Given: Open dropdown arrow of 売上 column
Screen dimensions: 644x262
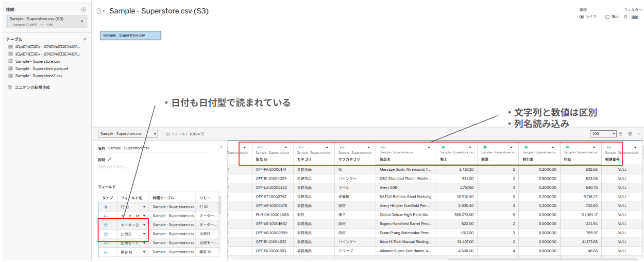Looking at the screenshot, I should pos(470,147).
